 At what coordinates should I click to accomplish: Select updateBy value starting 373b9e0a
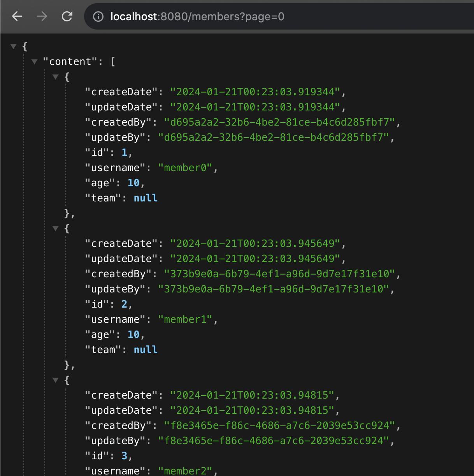point(274,289)
